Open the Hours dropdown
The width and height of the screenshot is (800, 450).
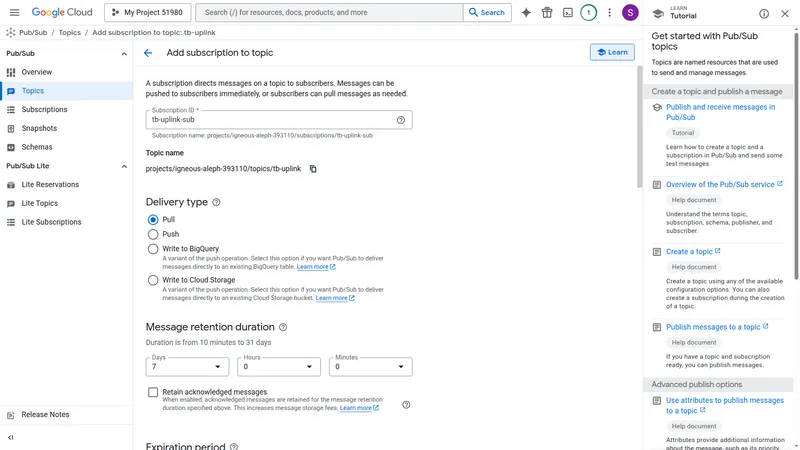[279, 366]
